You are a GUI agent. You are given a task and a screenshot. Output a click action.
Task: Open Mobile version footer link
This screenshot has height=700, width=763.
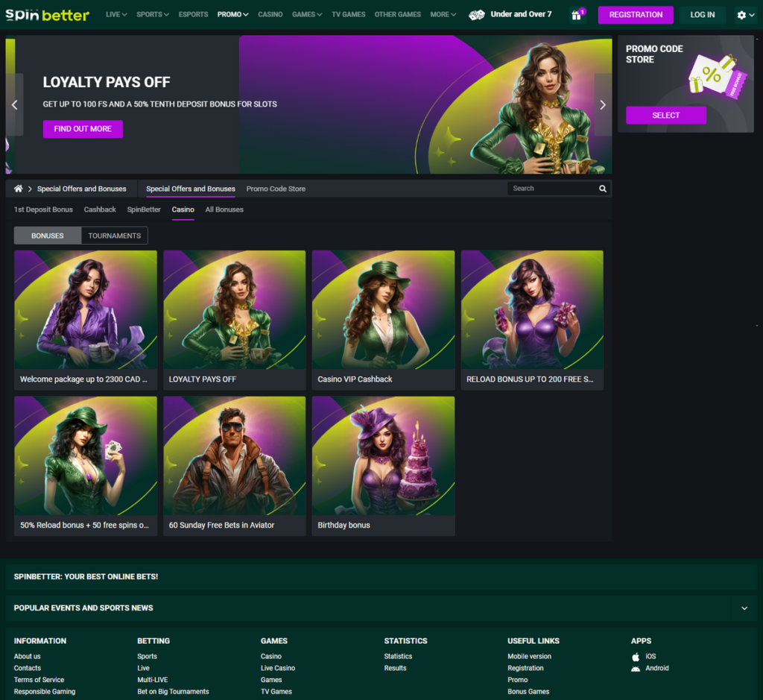pyautogui.click(x=530, y=657)
